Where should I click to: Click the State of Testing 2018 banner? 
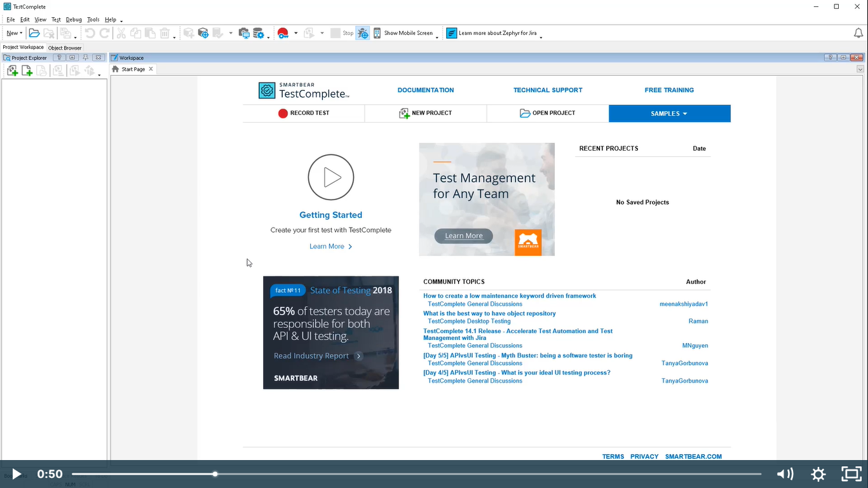coord(331,332)
